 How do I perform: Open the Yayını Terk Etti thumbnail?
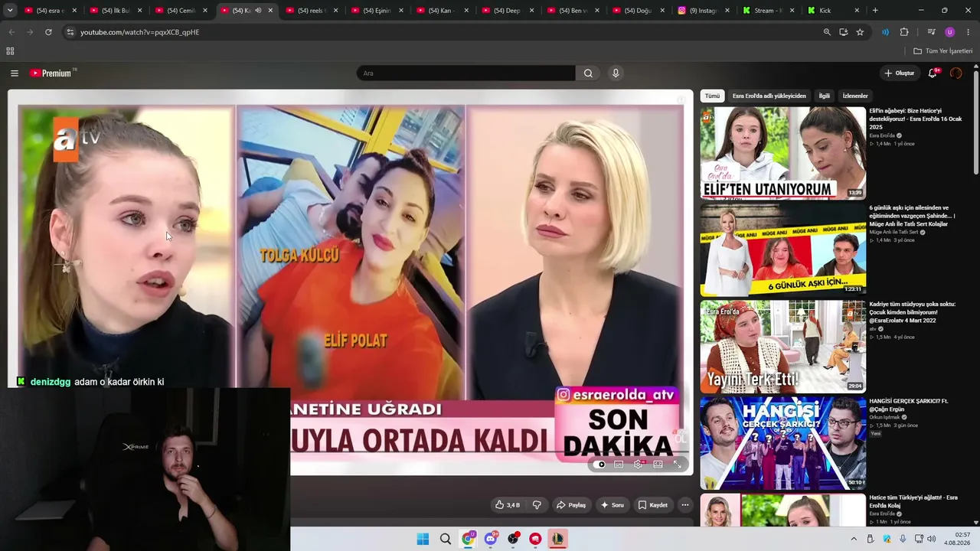782,346
